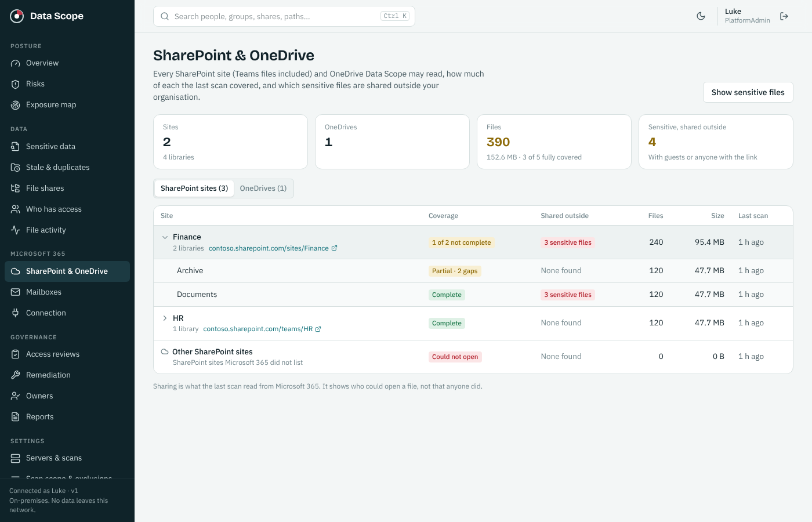Click the Last scan column header

(753, 216)
